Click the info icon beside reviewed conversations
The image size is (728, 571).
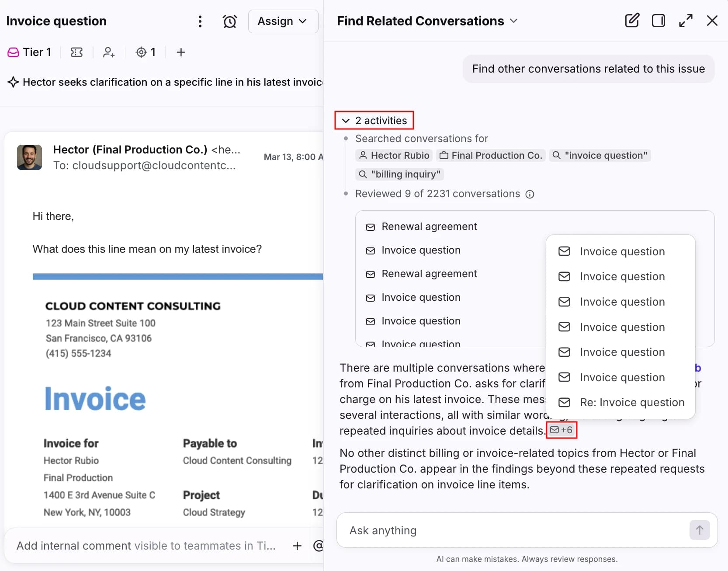point(530,194)
